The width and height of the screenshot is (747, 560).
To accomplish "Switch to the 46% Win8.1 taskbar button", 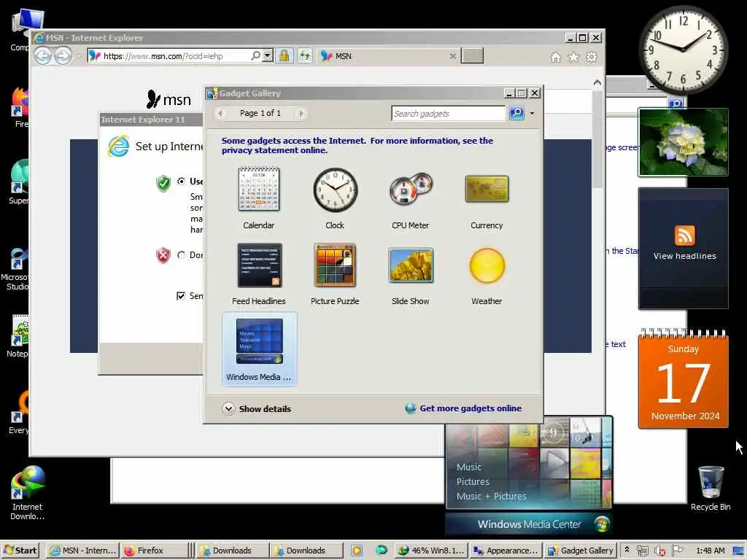I will pyautogui.click(x=431, y=551).
